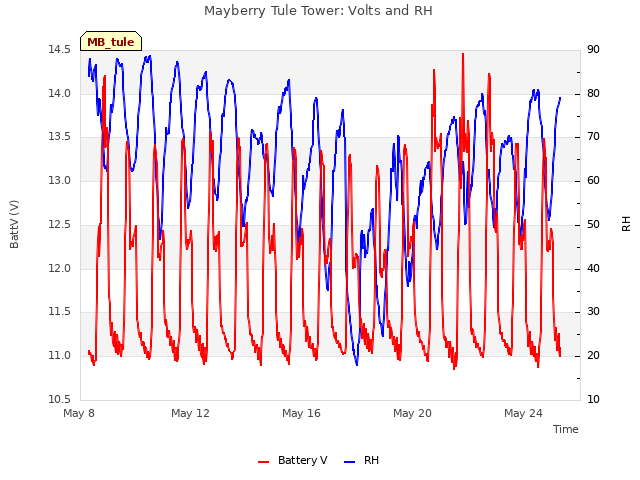This screenshot has width=640, height=480.
Task: Select the MB_tule annotation label
Action: pyautogui.click(x=111, y=42)
